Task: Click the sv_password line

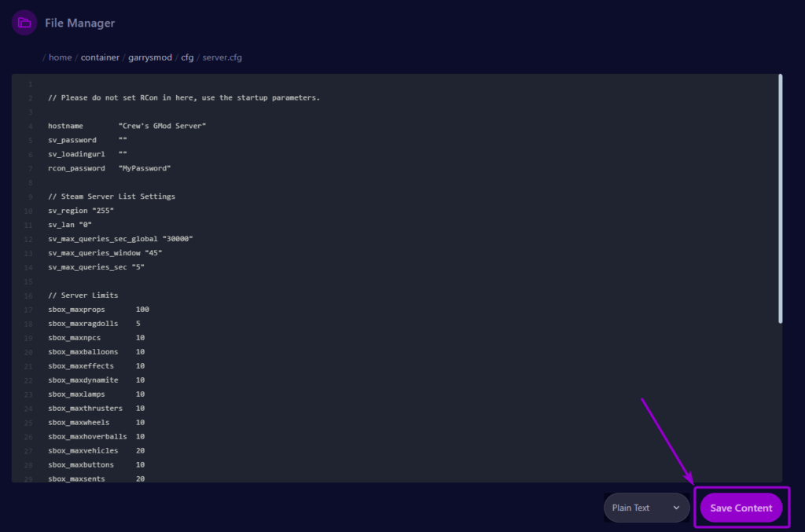Action: 87,140
